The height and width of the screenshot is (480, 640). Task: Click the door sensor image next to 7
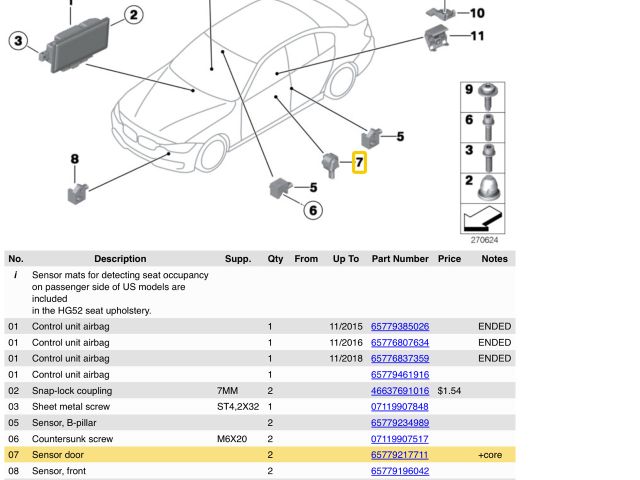(331, 161)
